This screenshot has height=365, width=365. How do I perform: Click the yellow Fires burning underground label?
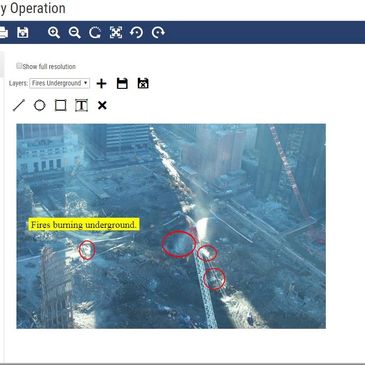point(84,225)
